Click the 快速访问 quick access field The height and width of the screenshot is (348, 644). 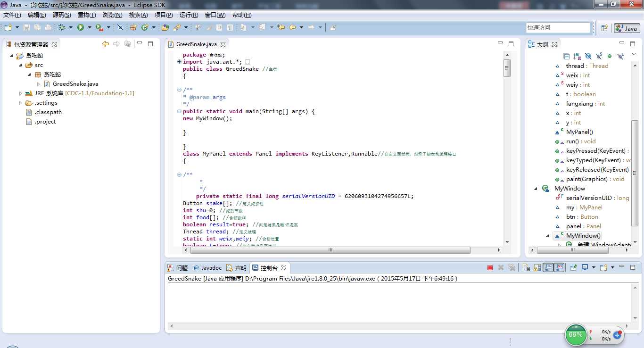(558, 28)
